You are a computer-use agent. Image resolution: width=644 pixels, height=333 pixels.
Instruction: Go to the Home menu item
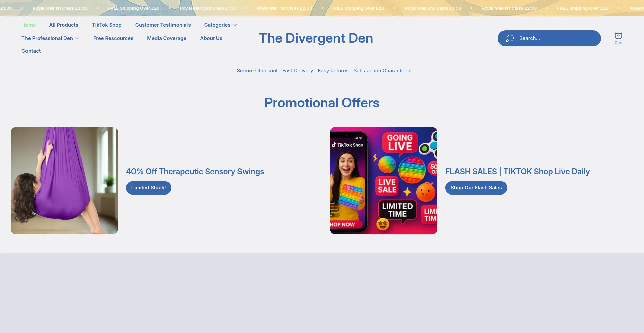(x=29, y=25)
